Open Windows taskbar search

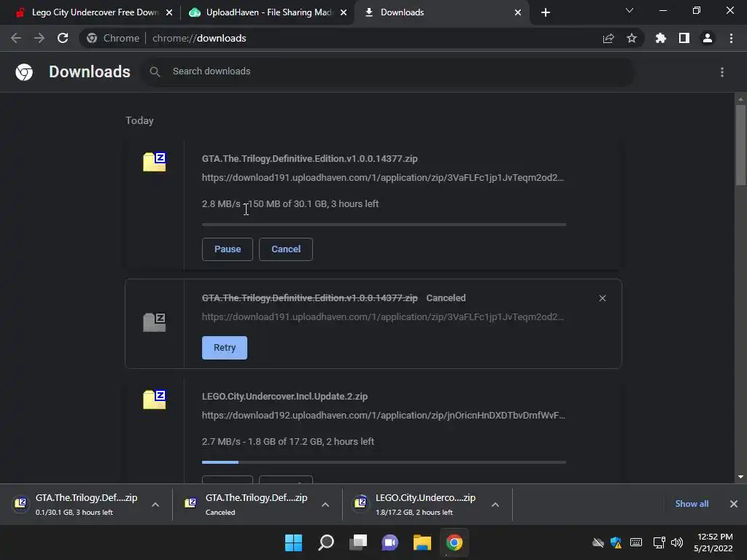click(326, 542)
